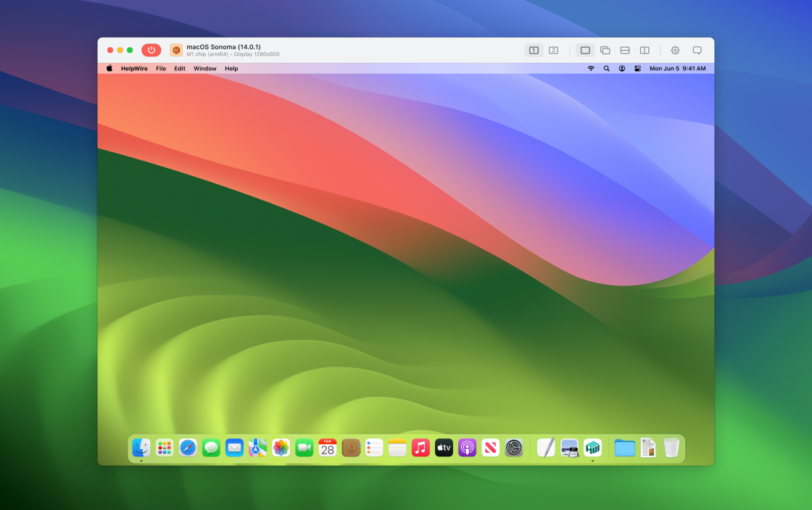Click the macOS Sonoma virtual machine icon

tap(176, 50)
